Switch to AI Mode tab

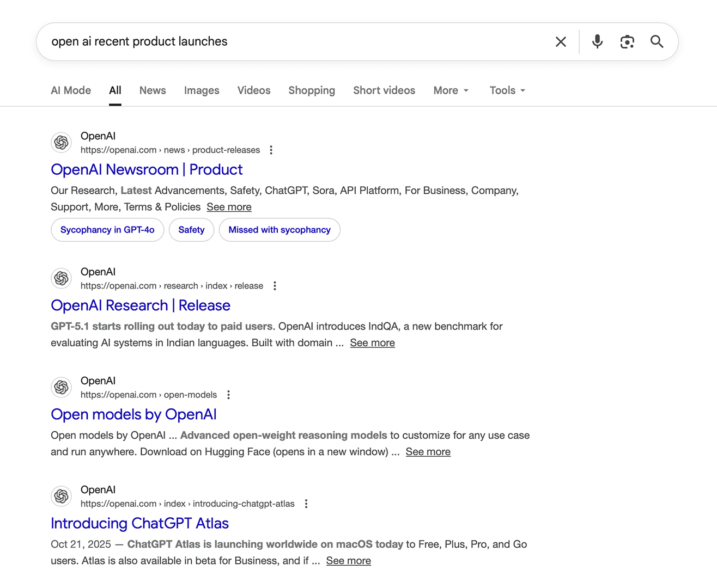click(x=71, y=90)
